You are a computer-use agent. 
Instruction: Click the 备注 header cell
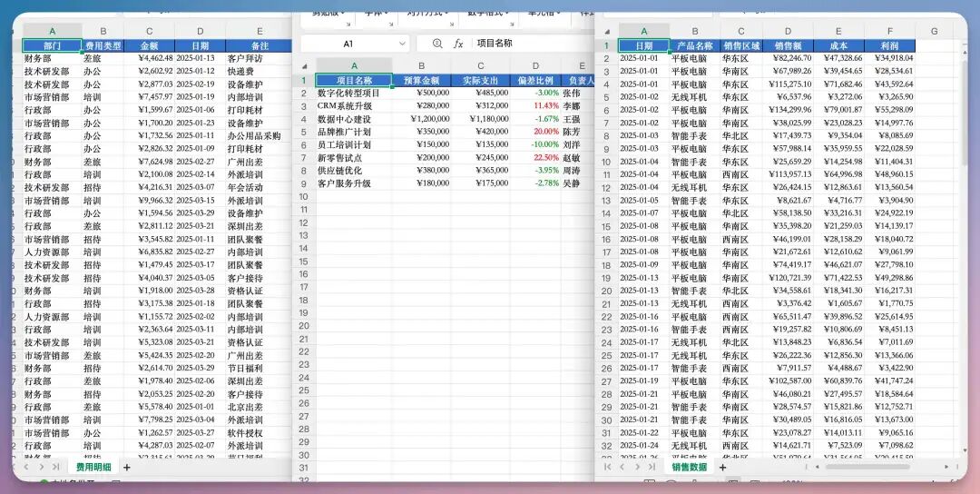click(260, 45)
